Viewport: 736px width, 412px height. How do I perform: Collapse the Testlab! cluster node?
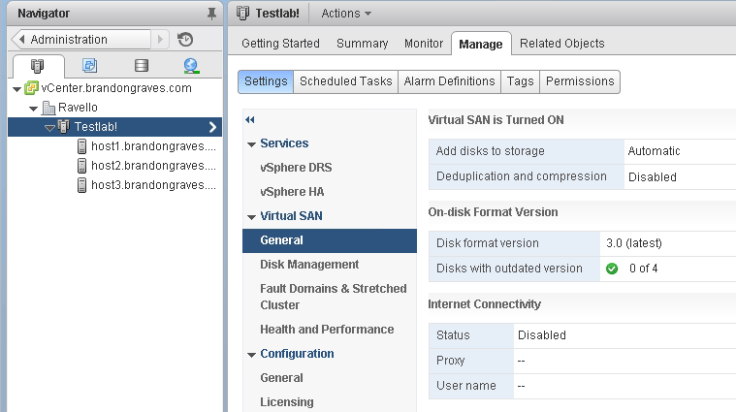click(49, 128)
